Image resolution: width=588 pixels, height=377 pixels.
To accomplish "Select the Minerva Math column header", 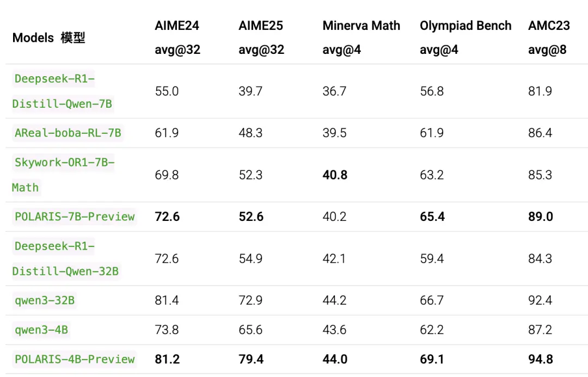I will [x=361, y=26].
